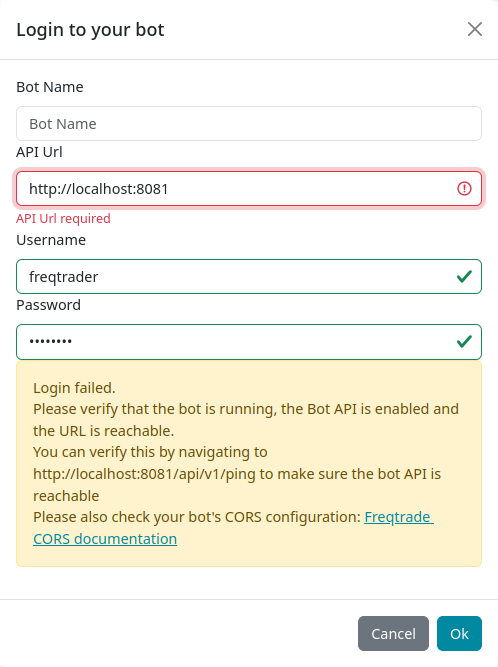Focus the API Url text field
Viewport: 498px width, 667px height.
(249, 188)
